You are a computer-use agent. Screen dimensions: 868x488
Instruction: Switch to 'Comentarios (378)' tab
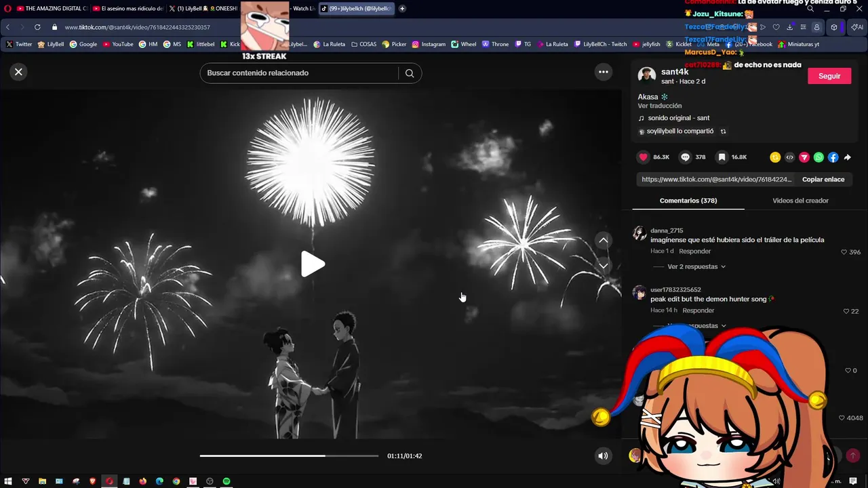tap(688, 201)
